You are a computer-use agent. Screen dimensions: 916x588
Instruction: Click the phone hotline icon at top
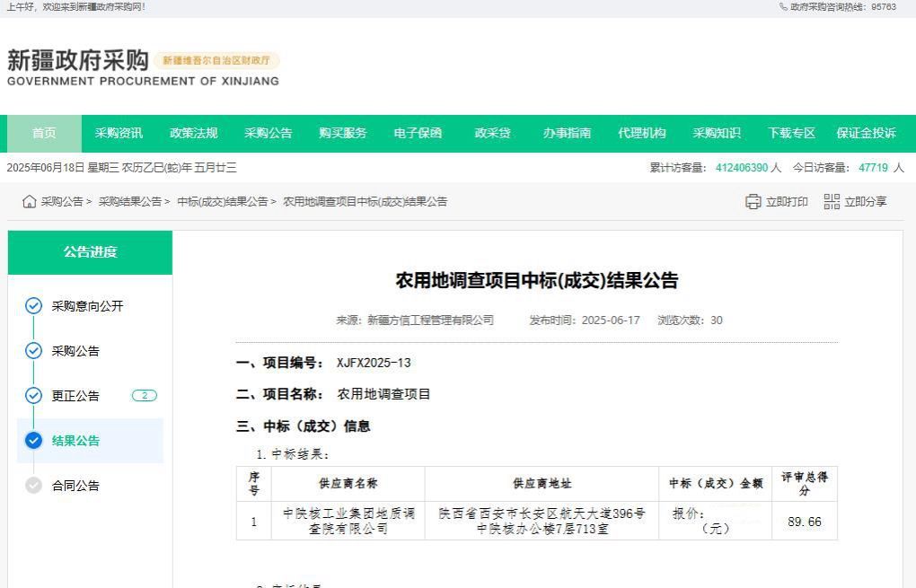click(x=783, y=7)
